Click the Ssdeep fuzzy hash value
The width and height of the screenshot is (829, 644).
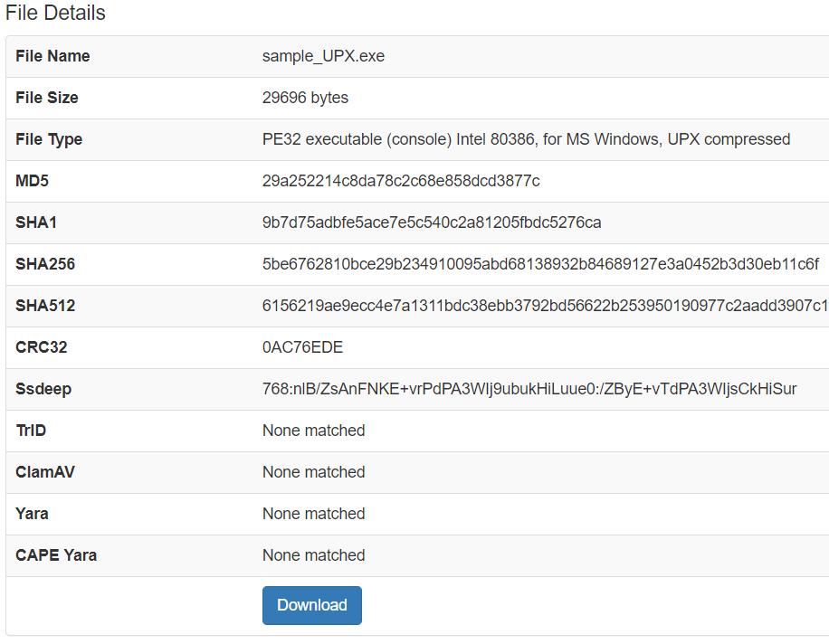[x=529, y=389]
